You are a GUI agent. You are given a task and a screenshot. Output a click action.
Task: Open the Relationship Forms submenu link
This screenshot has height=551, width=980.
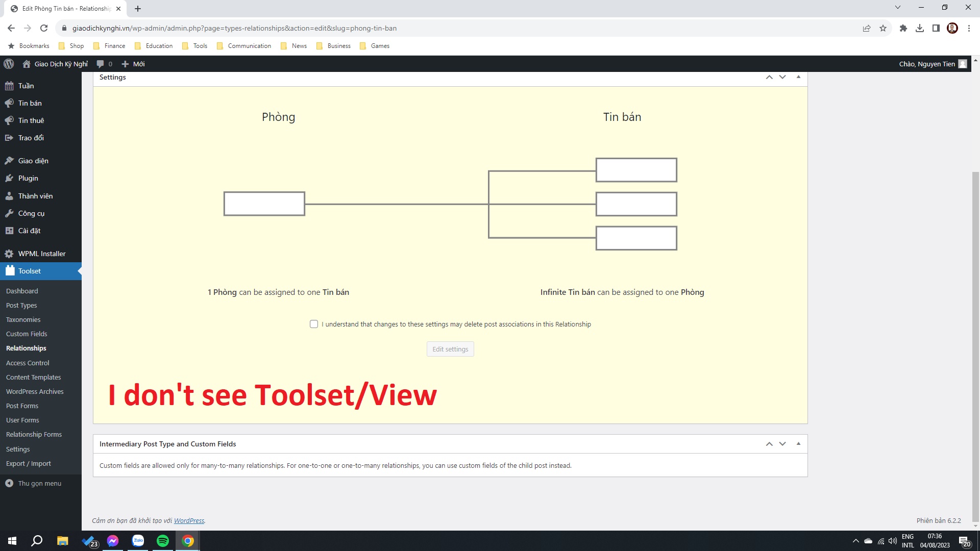[x=34, y=434]
